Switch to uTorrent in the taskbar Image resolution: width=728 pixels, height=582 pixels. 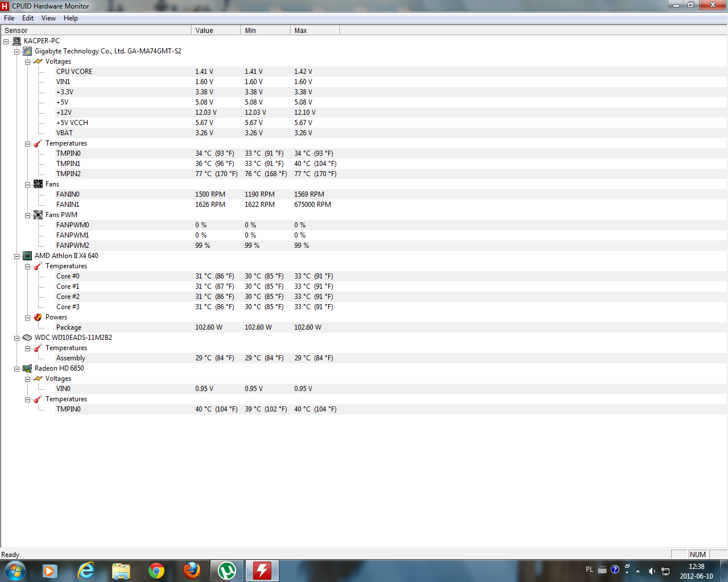pyautogui.click(x=227, y=571)
